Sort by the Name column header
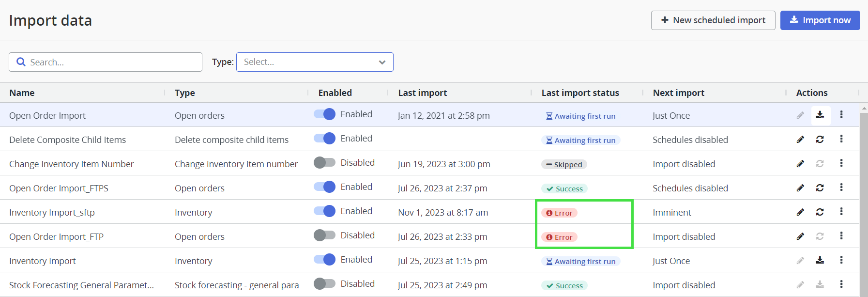Screen dimensions: 868x297 tap(22, 93)
